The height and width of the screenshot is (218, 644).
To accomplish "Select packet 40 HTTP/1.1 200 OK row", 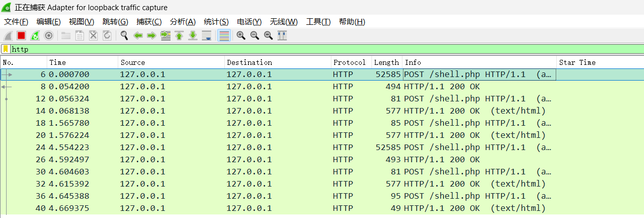I will click(304, 208).
